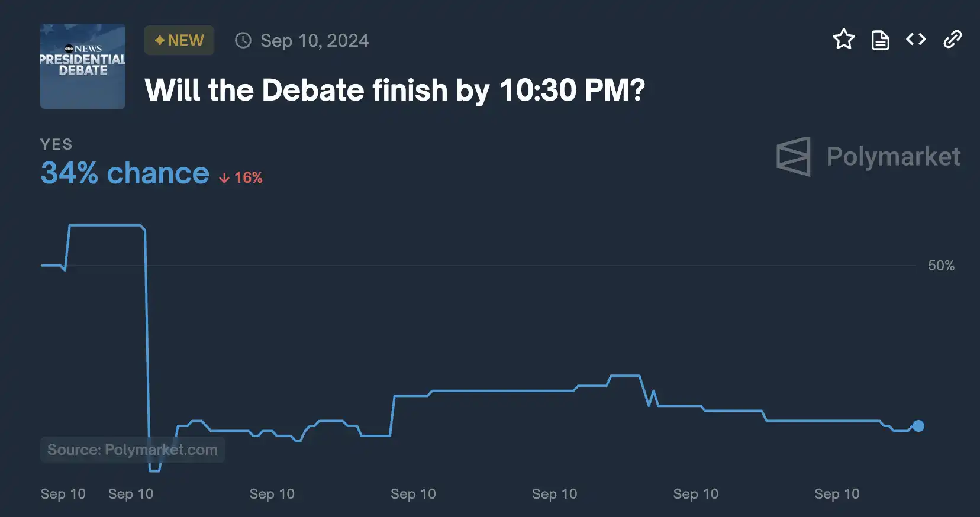The height and width of the screenshot is (517, 980).
Task: Open the ABC News Presidential Debate thumbnail
Action: [83, 66]
